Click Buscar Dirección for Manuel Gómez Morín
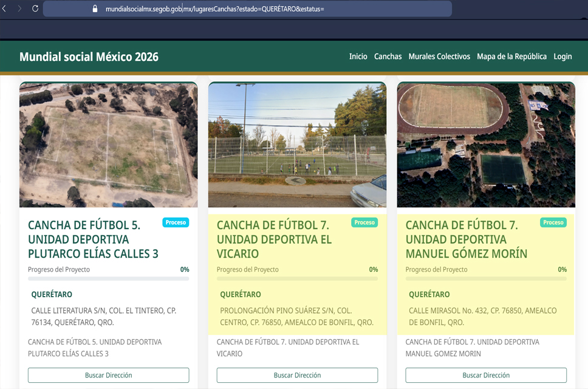This screenshot has width=588, height=389. click(486, 375)
